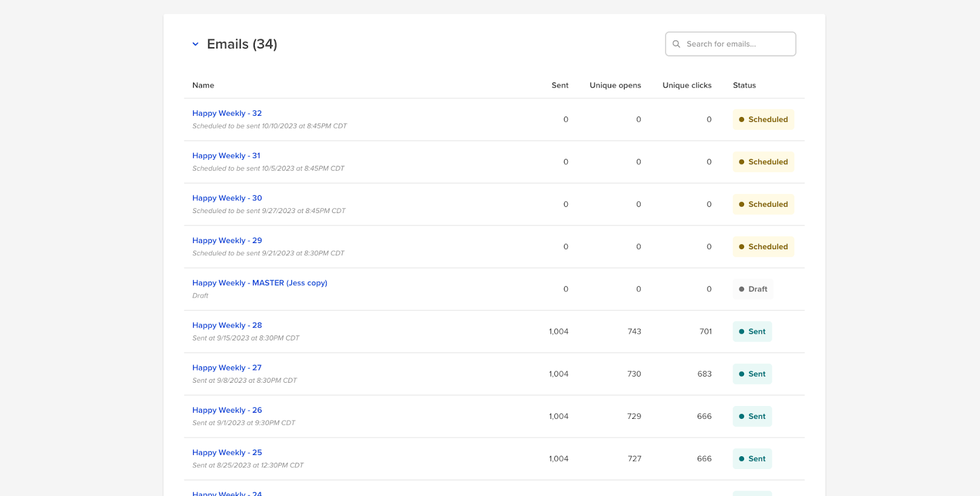View Happy Weekly - 28 email
This screenshot has width=980, height=496.
(x=227, y=325)
